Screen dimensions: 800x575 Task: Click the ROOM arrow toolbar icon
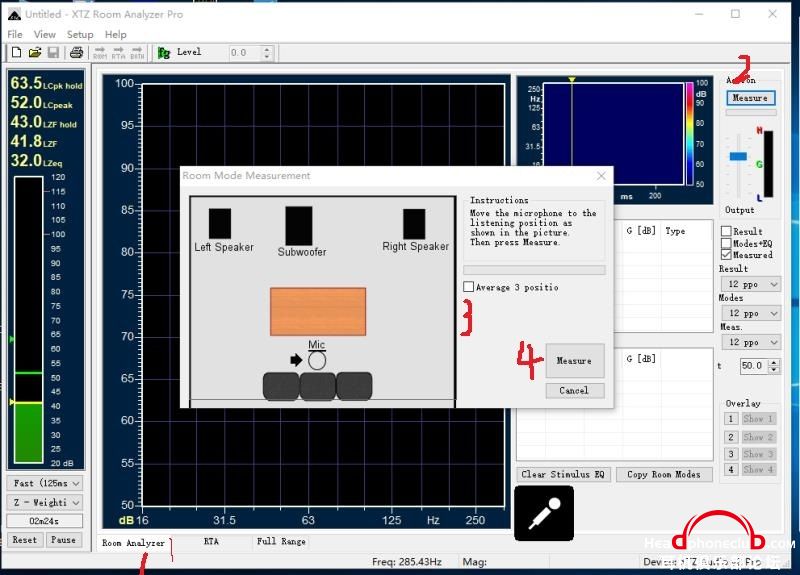click(100, 53)
